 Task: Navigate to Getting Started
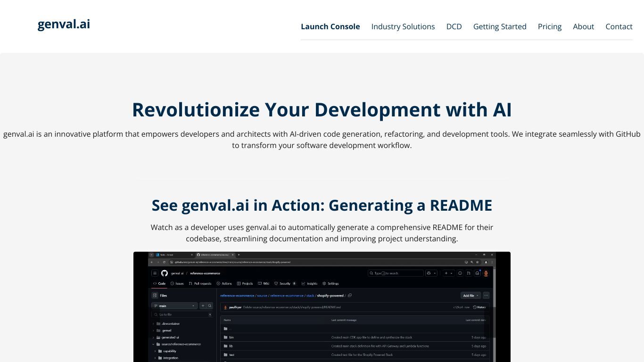(500, 26)
